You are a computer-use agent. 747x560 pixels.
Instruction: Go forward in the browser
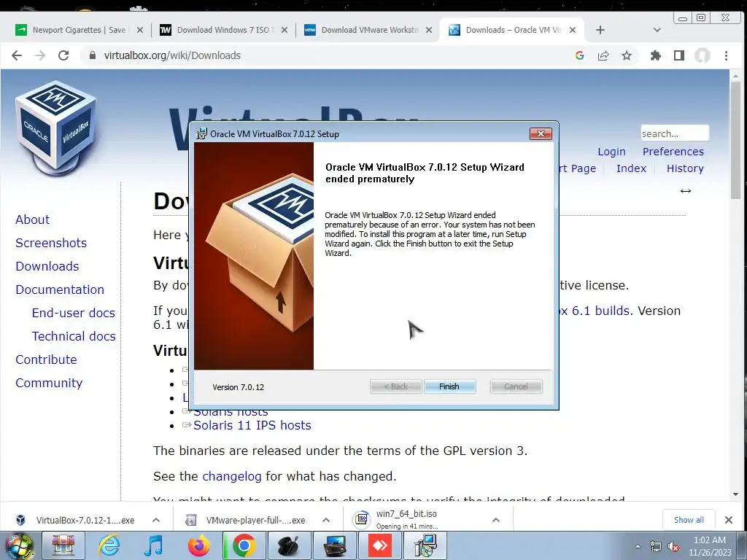[40, 55]
